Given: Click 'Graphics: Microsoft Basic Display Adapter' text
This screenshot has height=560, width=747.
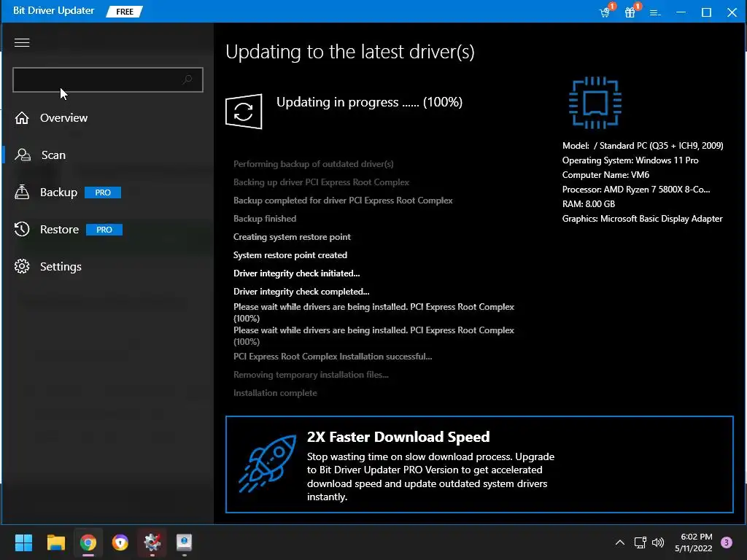Looking at the screenshot, I should (642, 219).
